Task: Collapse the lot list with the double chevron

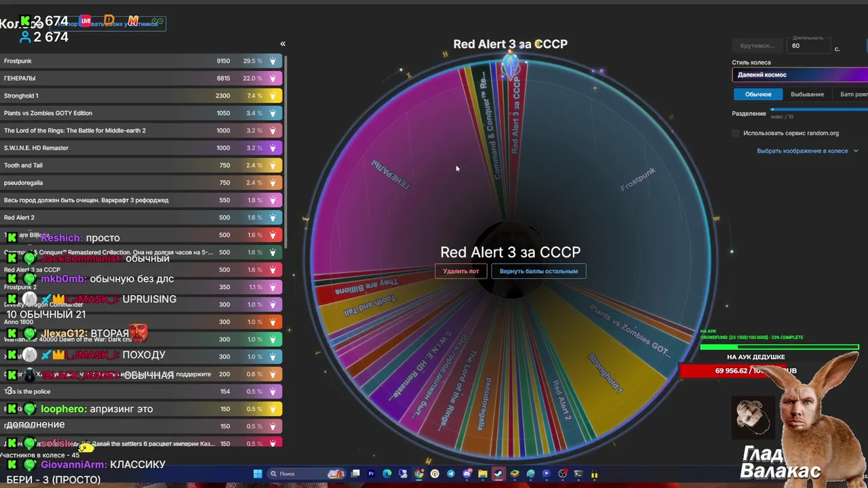Action: (283, 44)
